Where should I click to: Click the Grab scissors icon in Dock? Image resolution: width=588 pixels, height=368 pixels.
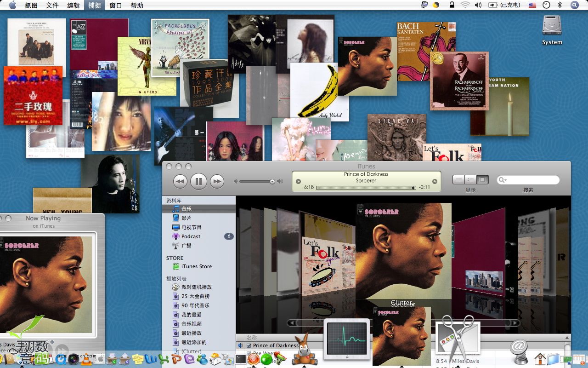tap(458, 339)
